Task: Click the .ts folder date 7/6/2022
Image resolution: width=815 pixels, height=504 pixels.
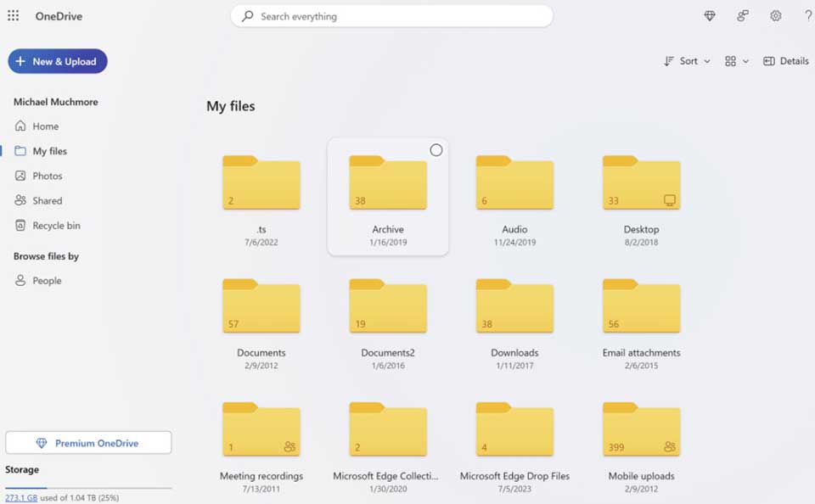Action: pos(261,242)
